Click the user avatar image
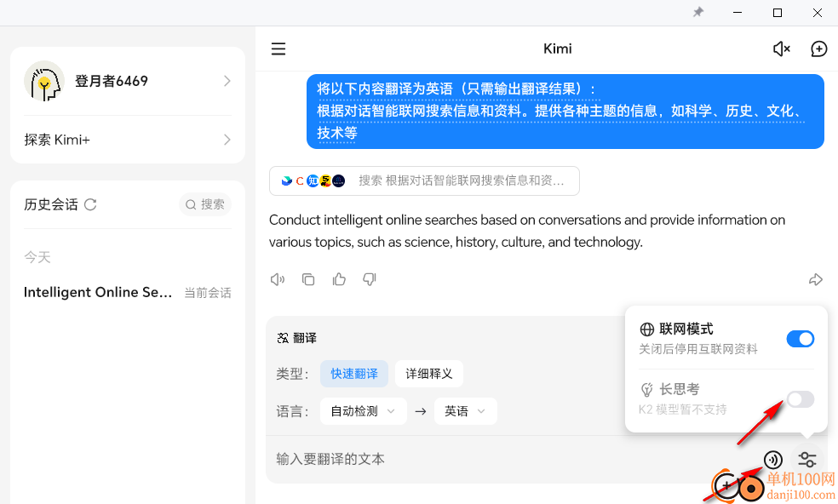 [44, 81]
